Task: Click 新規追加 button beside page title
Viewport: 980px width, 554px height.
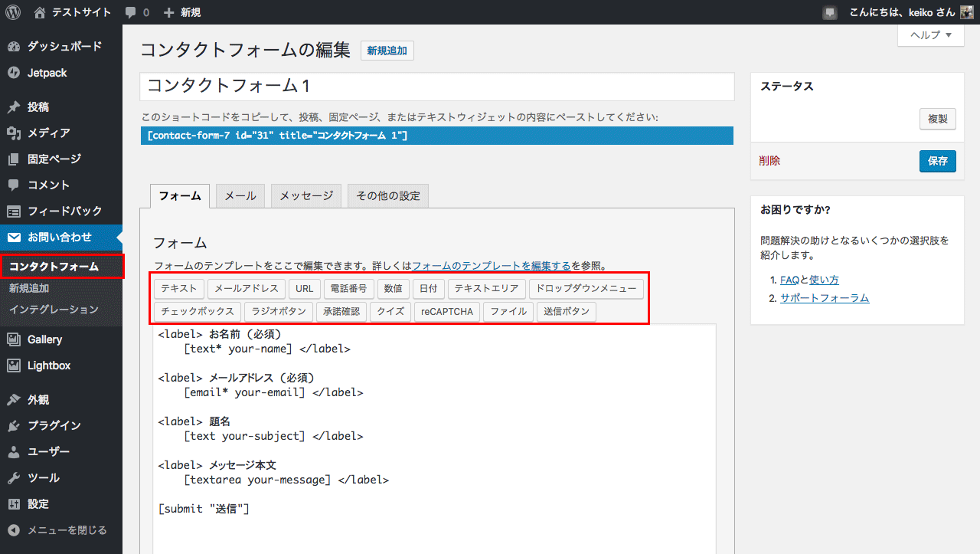Action: tap(387, 51)
